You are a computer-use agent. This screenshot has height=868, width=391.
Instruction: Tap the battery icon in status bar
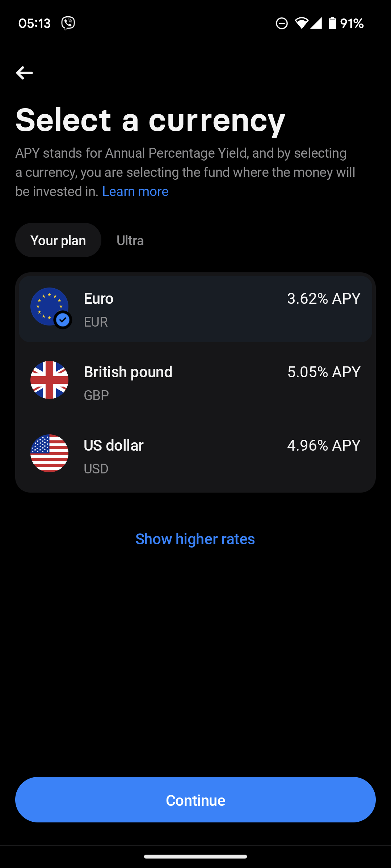[332, 23]
